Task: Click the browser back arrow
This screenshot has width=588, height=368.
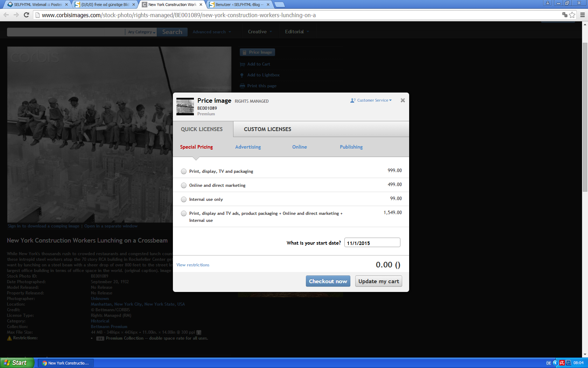Action: coord(6,15)
